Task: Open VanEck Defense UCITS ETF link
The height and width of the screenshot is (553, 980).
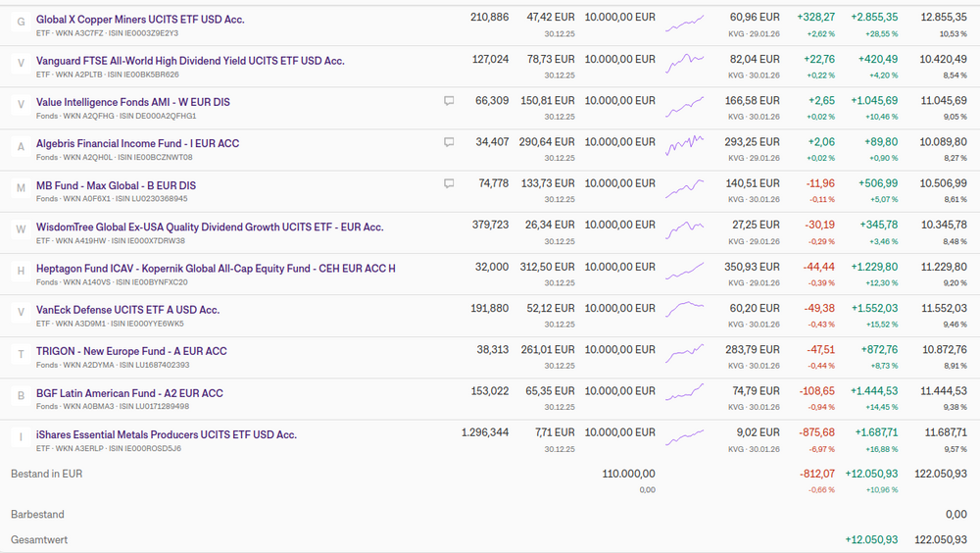Action: coord(127,310)
